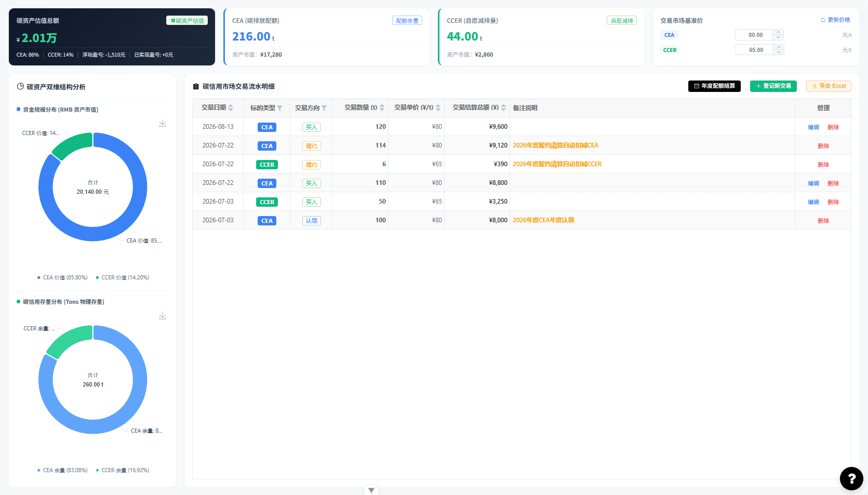
Task: Click the 浮动盈亏: -1,510元 indicator
Action: [x=104, y=55]
